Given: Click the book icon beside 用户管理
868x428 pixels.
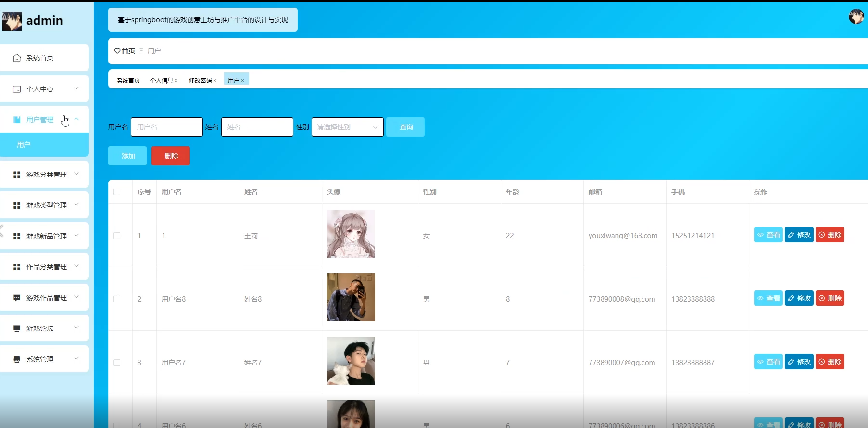Looking at the screenshot, I should click(x=17, y=120).
